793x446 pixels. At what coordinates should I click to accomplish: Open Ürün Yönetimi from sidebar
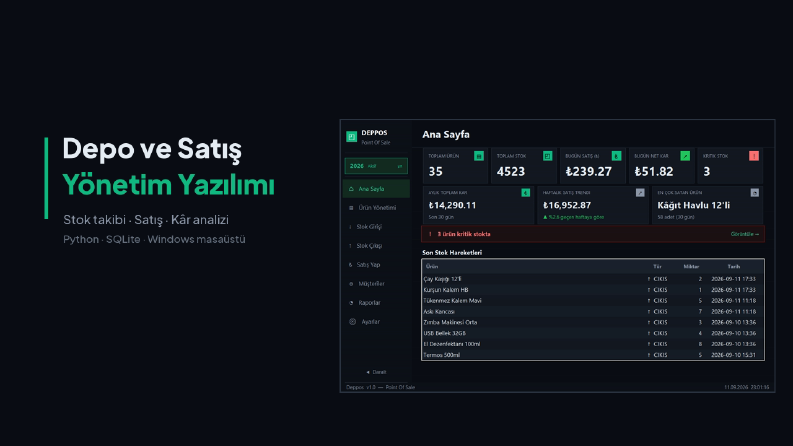pos(376,208)
